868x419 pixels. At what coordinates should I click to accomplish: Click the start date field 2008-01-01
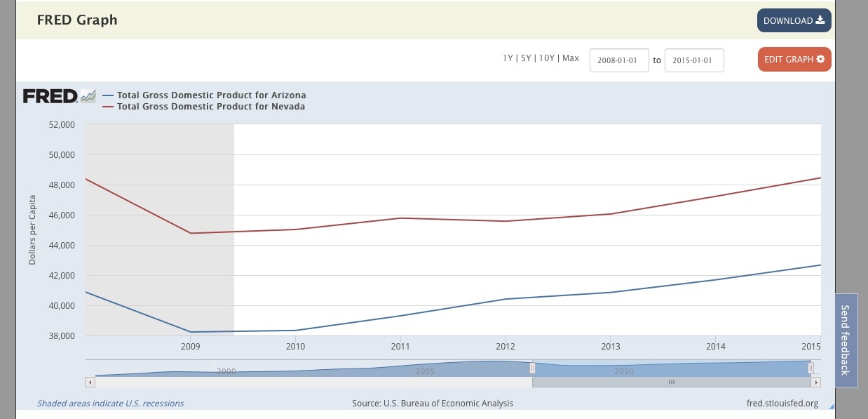click(x=619, y=60)
